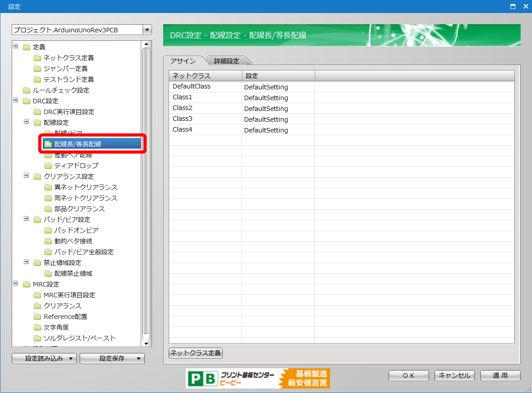The width and height of the screenshot is (532, 393).
Task: Click the folder icon next to 配線禁止領域
Action: pos(48,274)
